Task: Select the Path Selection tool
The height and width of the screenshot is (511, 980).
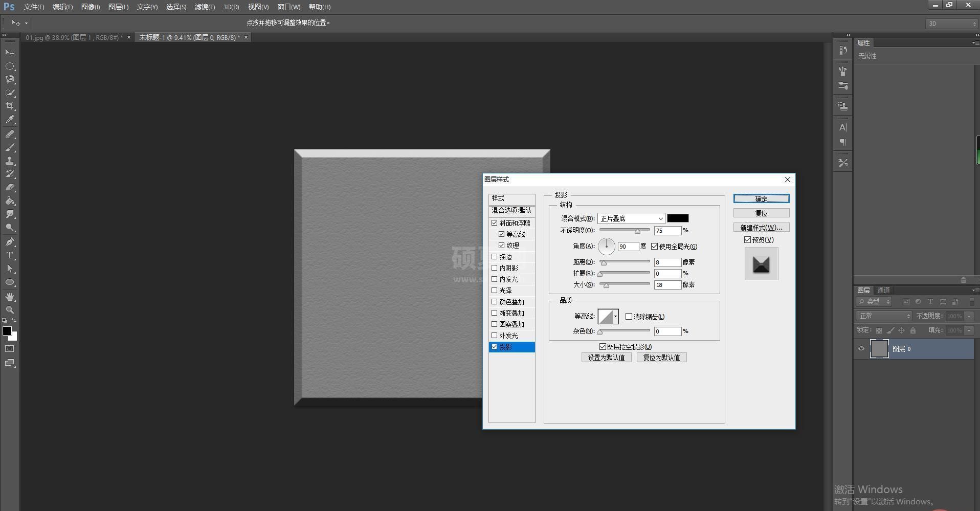Action: tap(10, 269)
